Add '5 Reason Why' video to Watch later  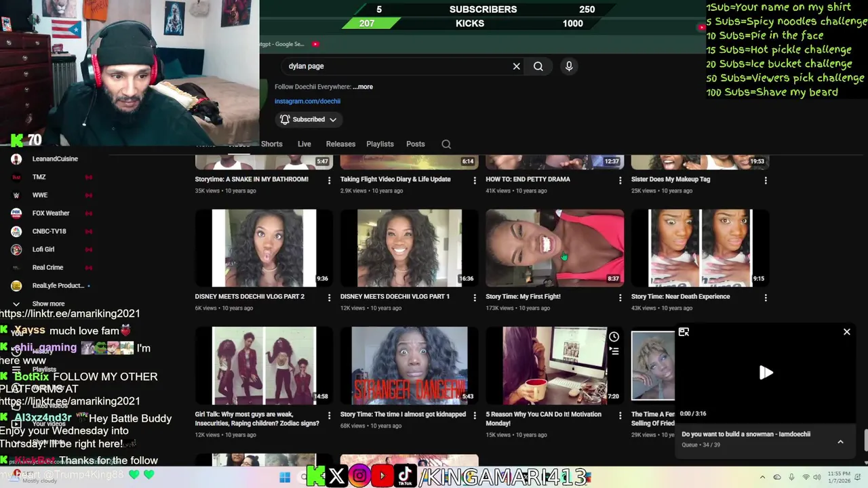tap(614, 337)
